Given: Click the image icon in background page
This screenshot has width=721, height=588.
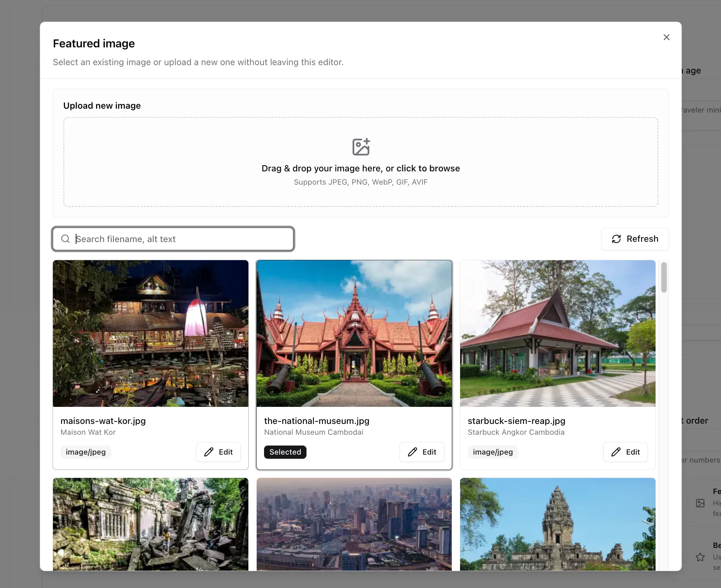Looking at the screenshot, I should tap(700, 503).
